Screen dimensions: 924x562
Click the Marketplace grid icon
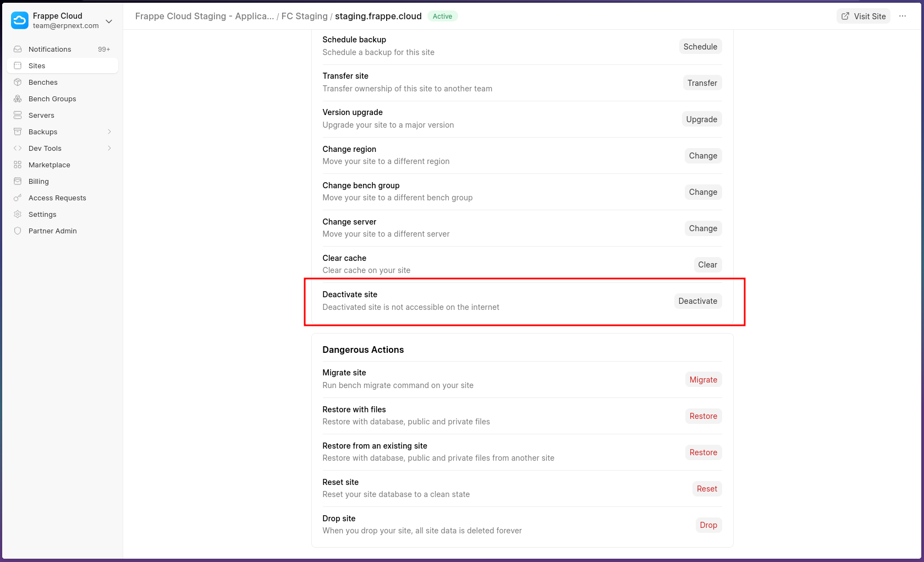coord(18,165)
